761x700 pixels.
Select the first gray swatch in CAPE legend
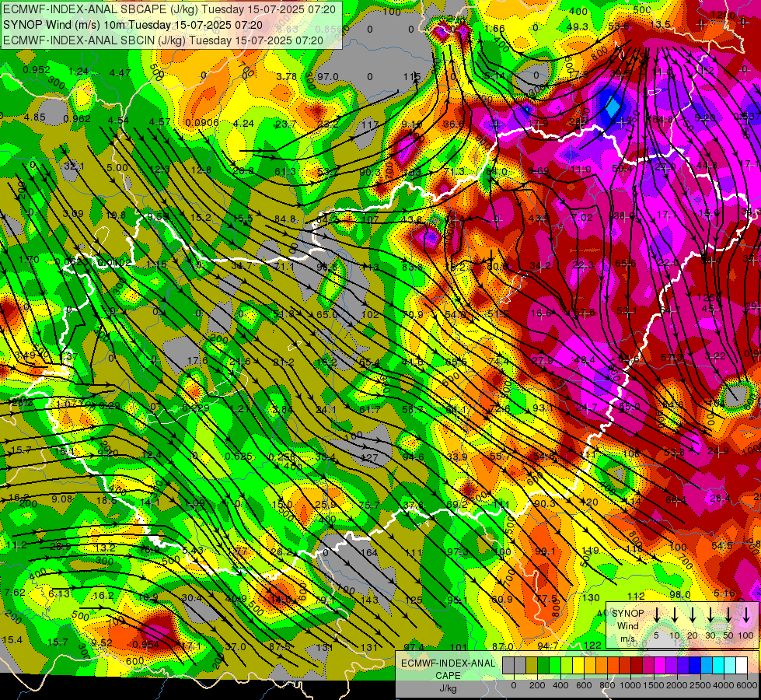click(508, 666)
